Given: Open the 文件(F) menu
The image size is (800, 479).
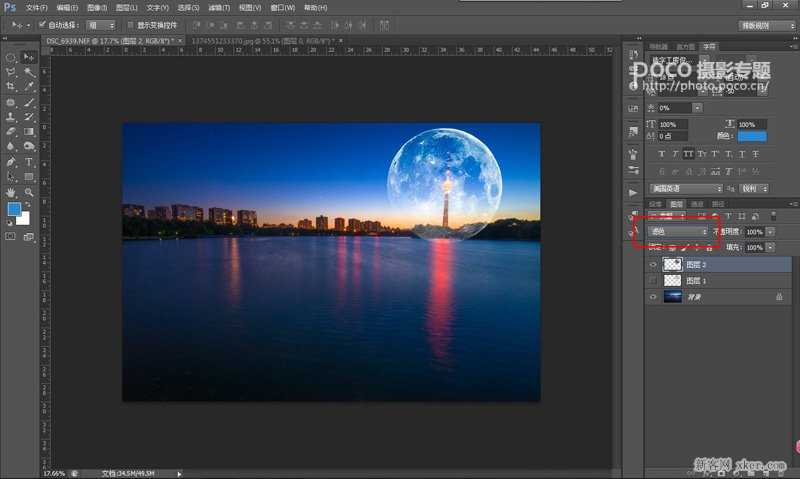Looking at the screenshot, I should pyautogui.click(x=36, y=8).
